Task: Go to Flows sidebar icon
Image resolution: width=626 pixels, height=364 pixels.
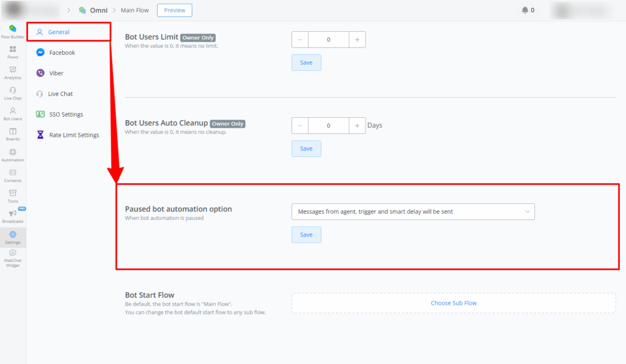Action: (x=13, y=52)
